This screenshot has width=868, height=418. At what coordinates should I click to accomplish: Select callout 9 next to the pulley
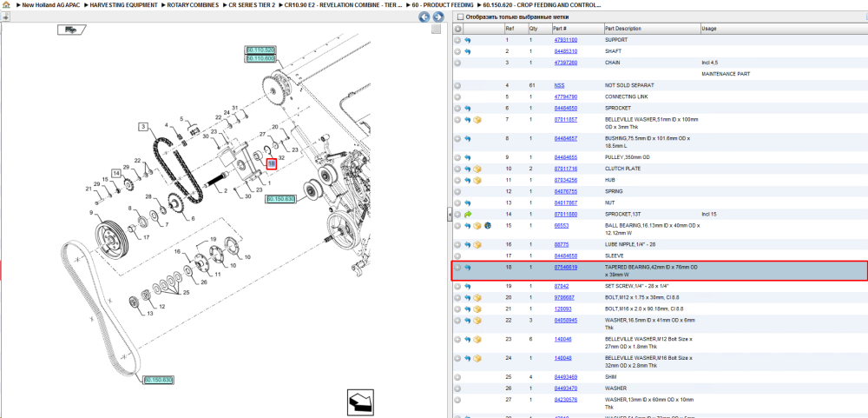[x=91, y=212]
